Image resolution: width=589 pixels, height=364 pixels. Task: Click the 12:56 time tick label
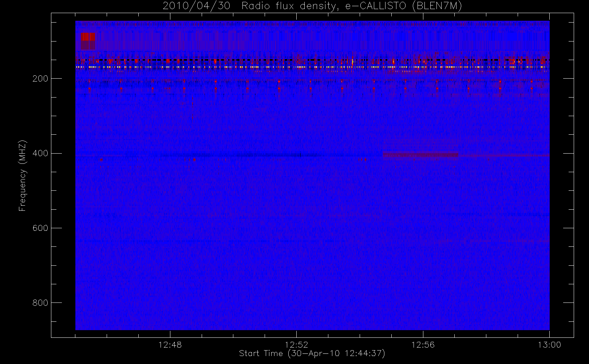(423, 345)
